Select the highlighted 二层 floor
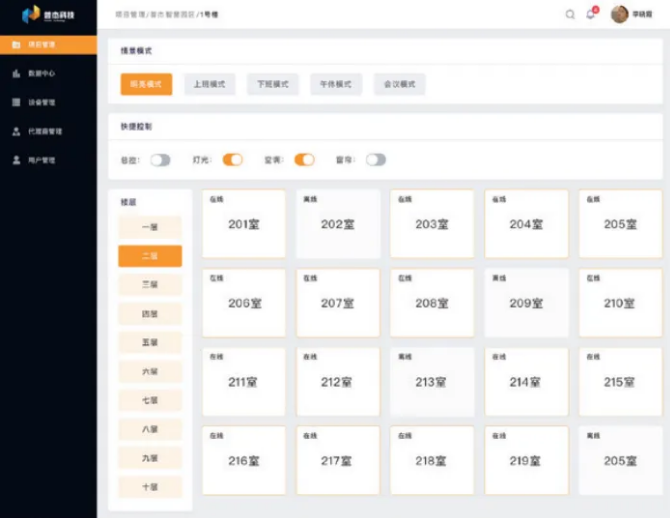Image resolution: width=670 pixels, height=518 pixels. point(150,256)
